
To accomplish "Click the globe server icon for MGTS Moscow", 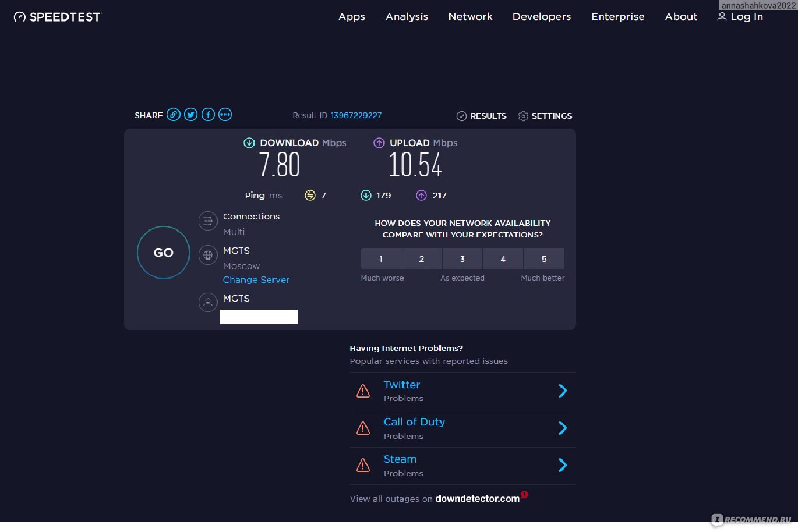I will point(208,255).
